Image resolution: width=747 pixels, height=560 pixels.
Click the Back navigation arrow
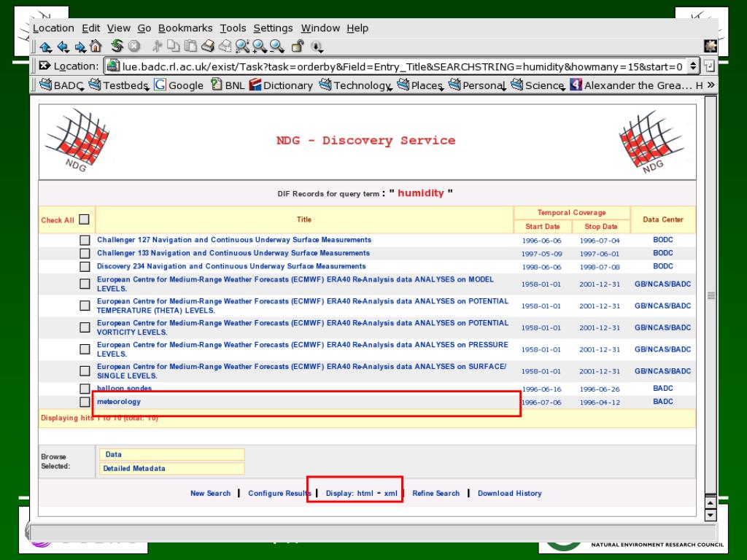pyautogui.click(x=62, y=47)
